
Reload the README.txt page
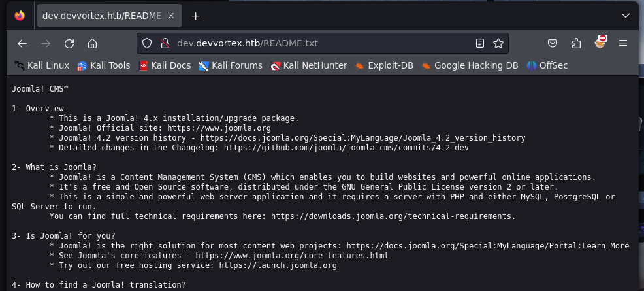69,43
